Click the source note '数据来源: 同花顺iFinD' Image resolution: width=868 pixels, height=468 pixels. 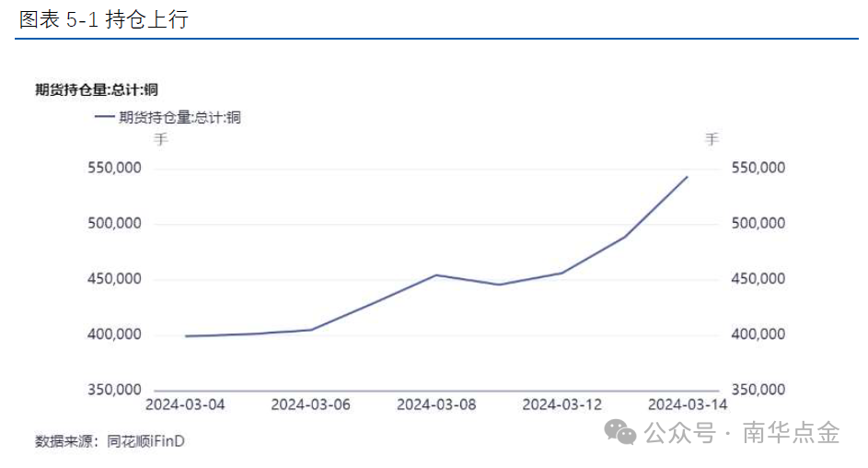pos(110,441)
